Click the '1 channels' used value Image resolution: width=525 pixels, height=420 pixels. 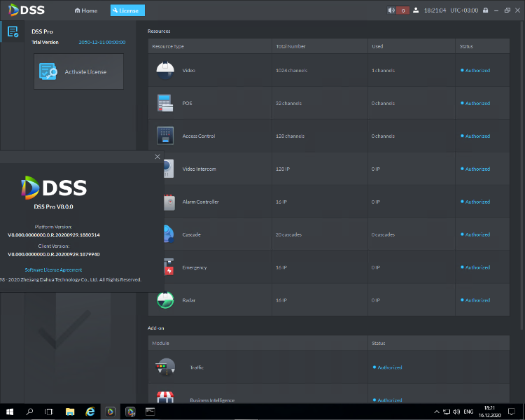(383, 70)
